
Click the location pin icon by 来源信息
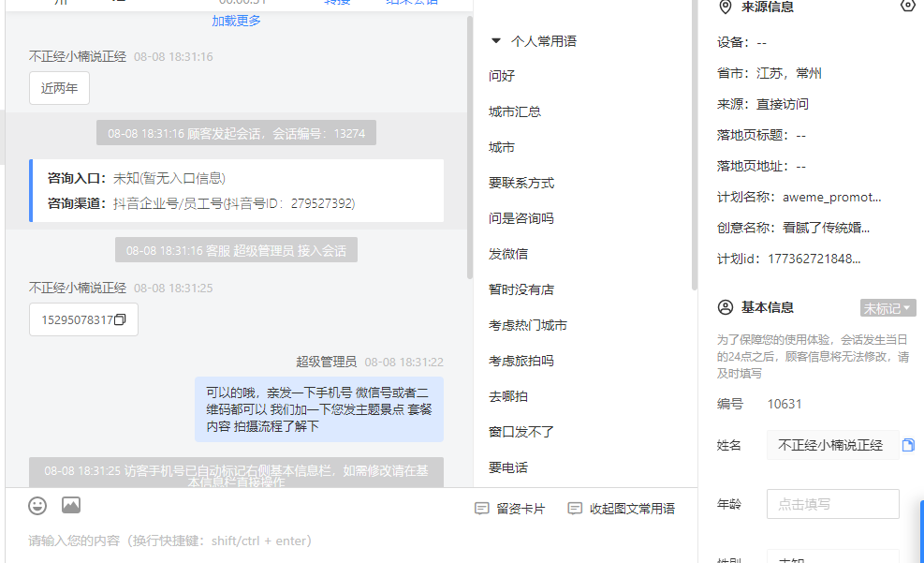coord(726,7)
